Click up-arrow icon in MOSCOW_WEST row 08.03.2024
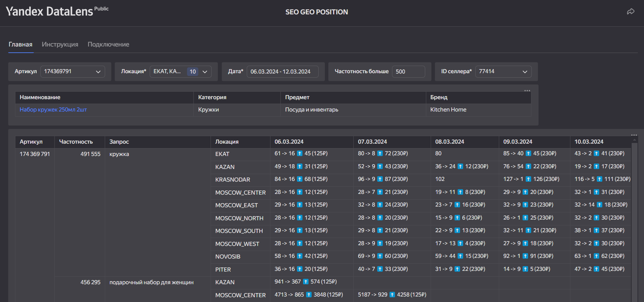The height and width of the screenshot is (302, 644). pyautogui.click(x=460, y=244)
